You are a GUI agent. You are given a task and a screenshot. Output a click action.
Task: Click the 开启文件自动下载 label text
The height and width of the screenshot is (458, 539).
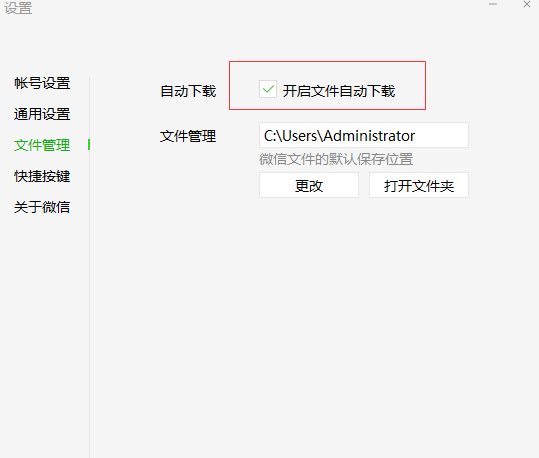[339, 91]
